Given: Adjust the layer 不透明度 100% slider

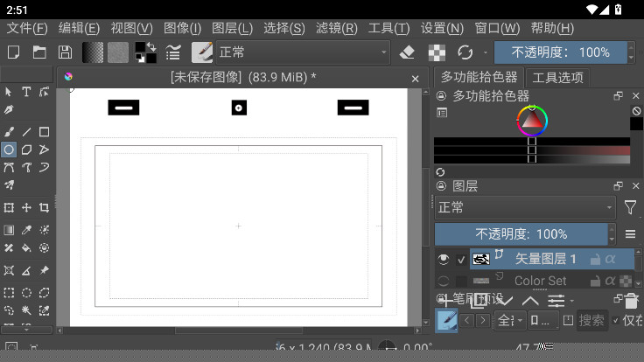Looking at the screenshot, I should pos(521,234).
